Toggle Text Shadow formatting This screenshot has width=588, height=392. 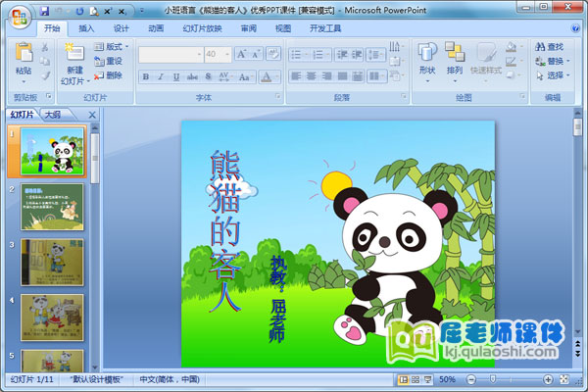point(208,76)
